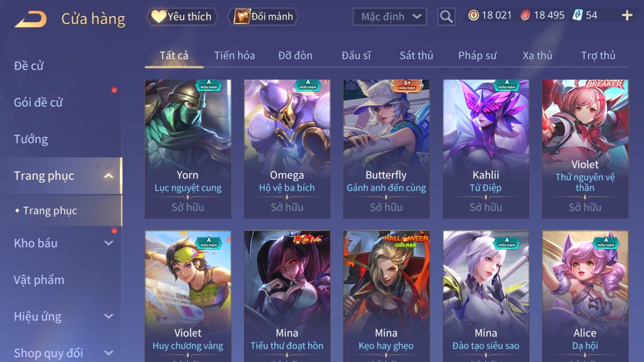Expand the Kho báu sidebar section
Viewport: 644px width, 362px height.
click(109, 243)
